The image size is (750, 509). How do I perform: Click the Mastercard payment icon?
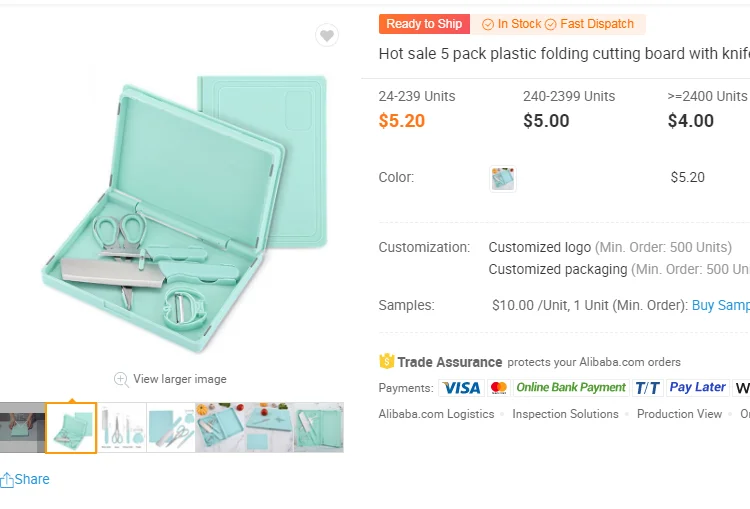tap(499, 388)
